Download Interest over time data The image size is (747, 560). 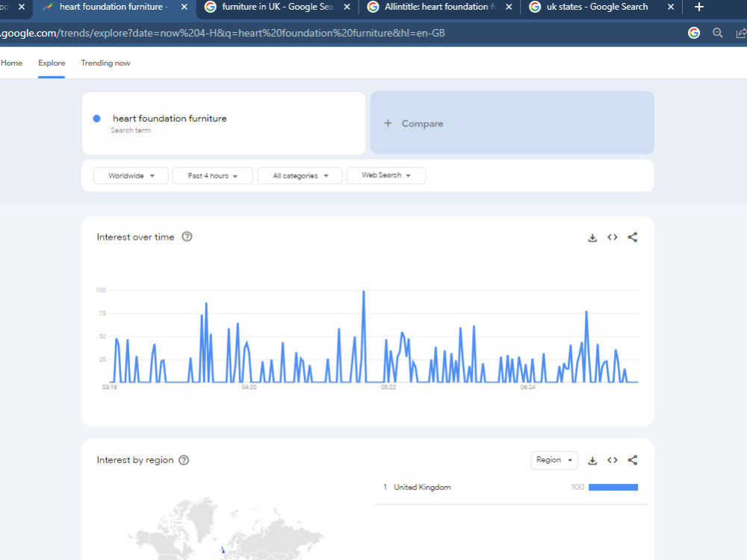coord(592,237)
